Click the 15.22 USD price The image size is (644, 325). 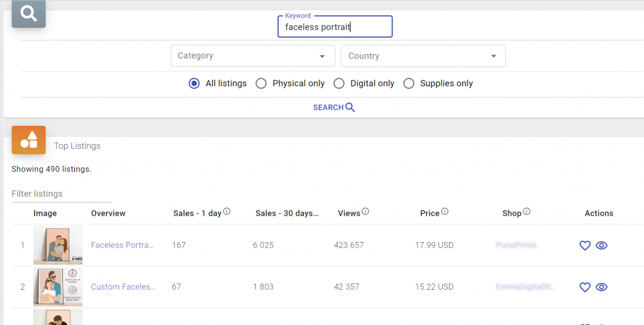point(434,287)
